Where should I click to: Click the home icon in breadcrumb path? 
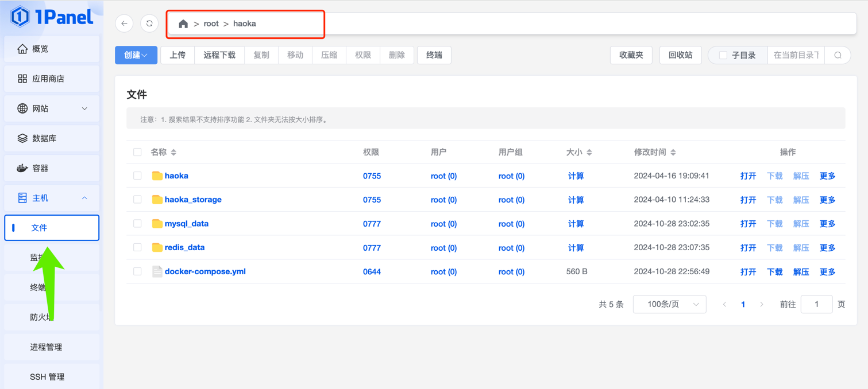tap(183, 24)
